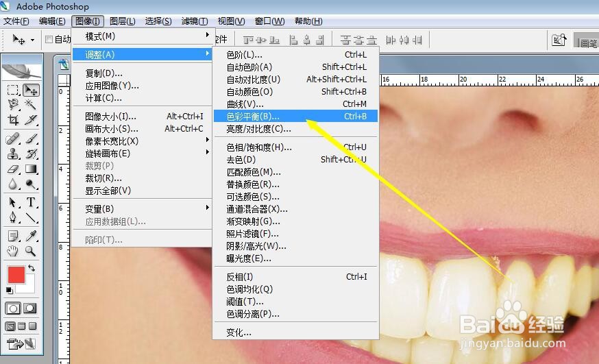Select the Gradient tool
599x364 pixels.
click(x=31, y=169)
